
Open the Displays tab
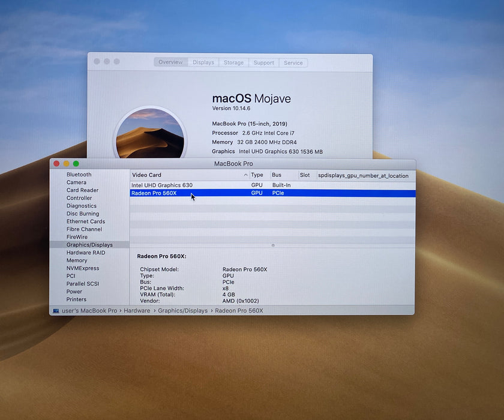(x=203, y=62)
